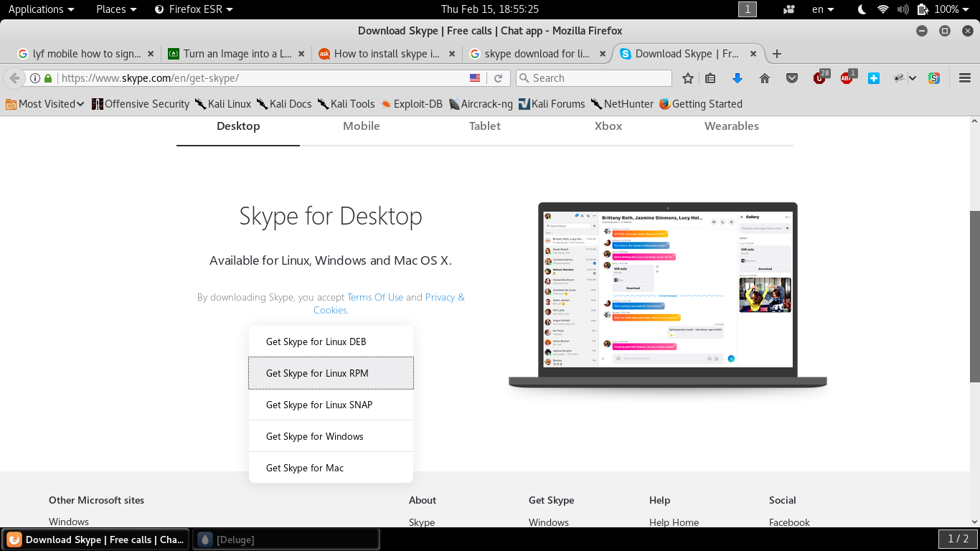Open the network Wi-Fi indicator in the top panel
The width and height of the screenshot is (980, 551).
[x=883, y=9]
